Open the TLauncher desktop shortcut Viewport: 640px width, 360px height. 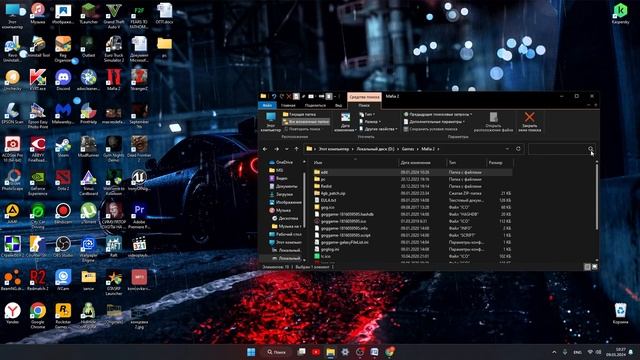point(88,14)
